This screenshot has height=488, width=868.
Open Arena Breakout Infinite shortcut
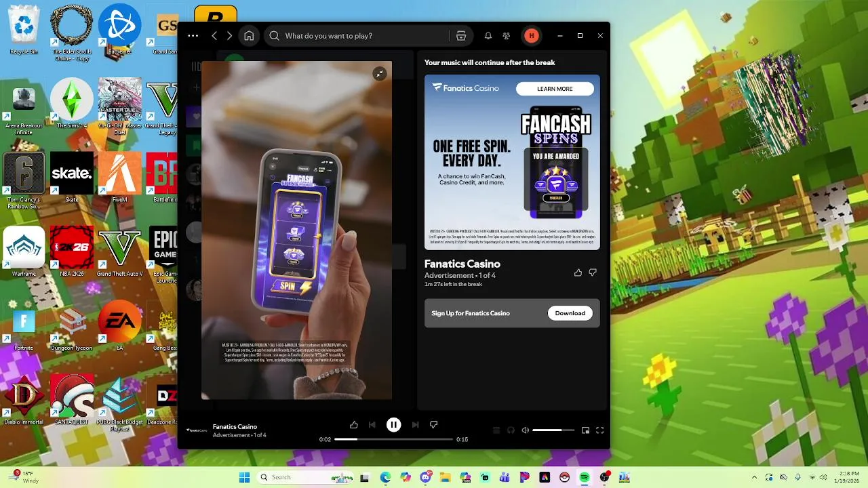pyautogui.click(x=24, y=107)
